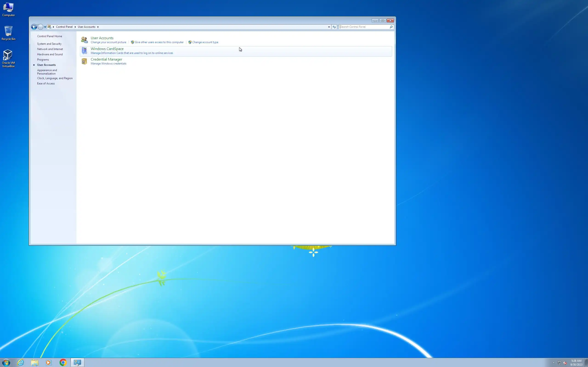
Task: Click the Windows CardSpace icon
Action: click(x=84, y=50)
